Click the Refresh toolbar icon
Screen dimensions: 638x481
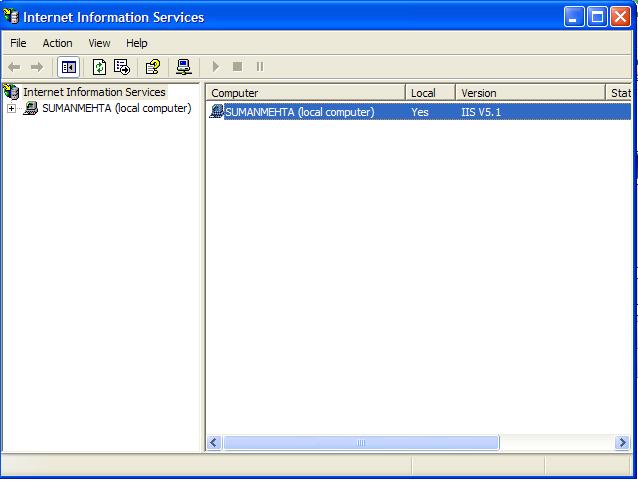99,67
